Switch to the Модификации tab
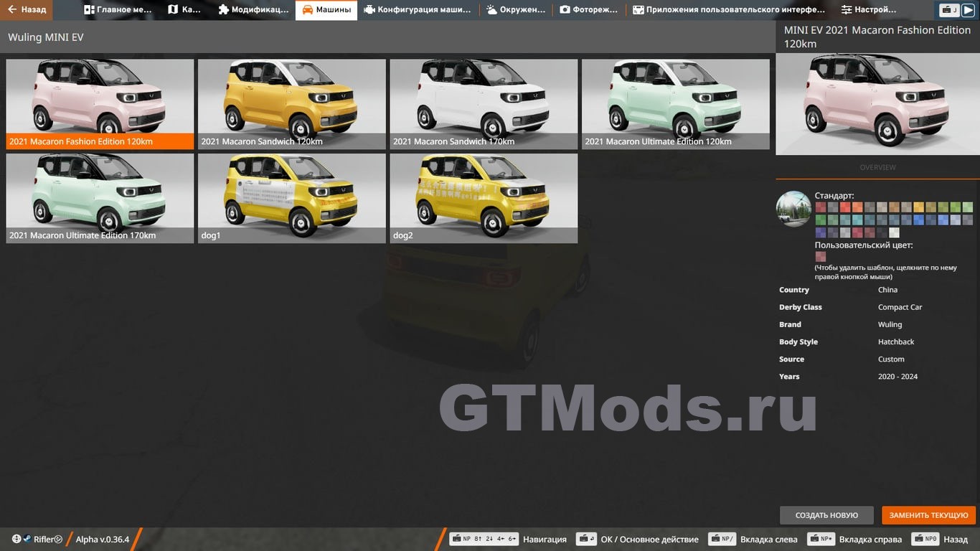Image resolution: width=980 pixels, height=551 pixels. pyautogui.click(x=253, y=10)
